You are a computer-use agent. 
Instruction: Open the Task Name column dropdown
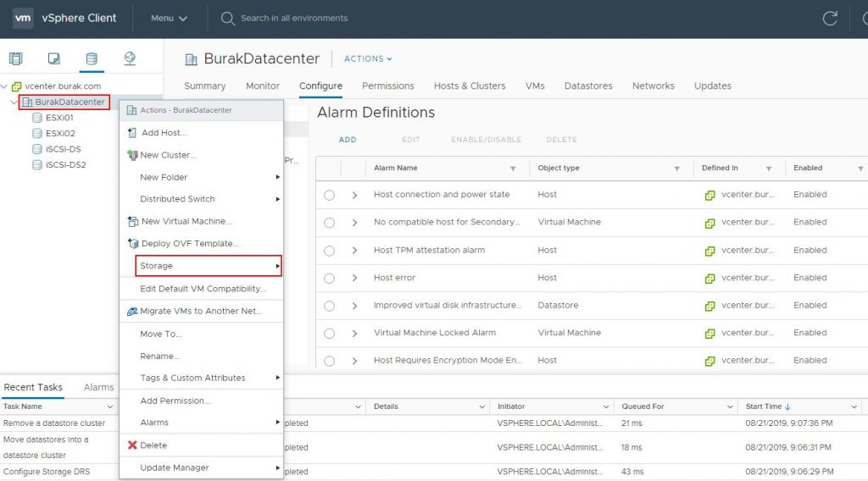109,407
